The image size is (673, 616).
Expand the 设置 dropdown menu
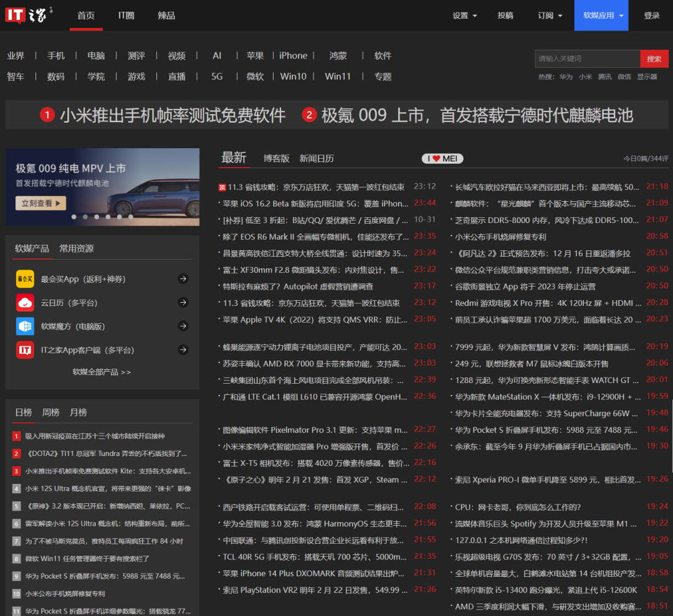[465, 16]
